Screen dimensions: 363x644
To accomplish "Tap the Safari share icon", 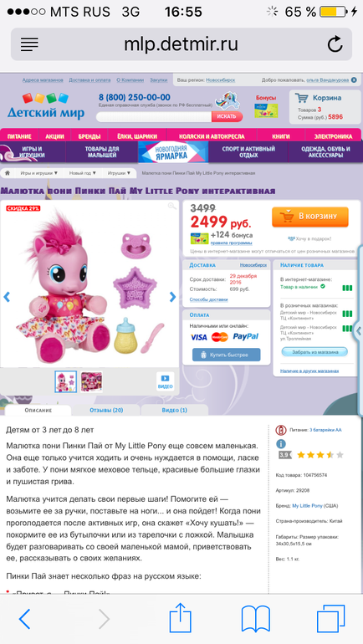I will [x=181, y=618].
